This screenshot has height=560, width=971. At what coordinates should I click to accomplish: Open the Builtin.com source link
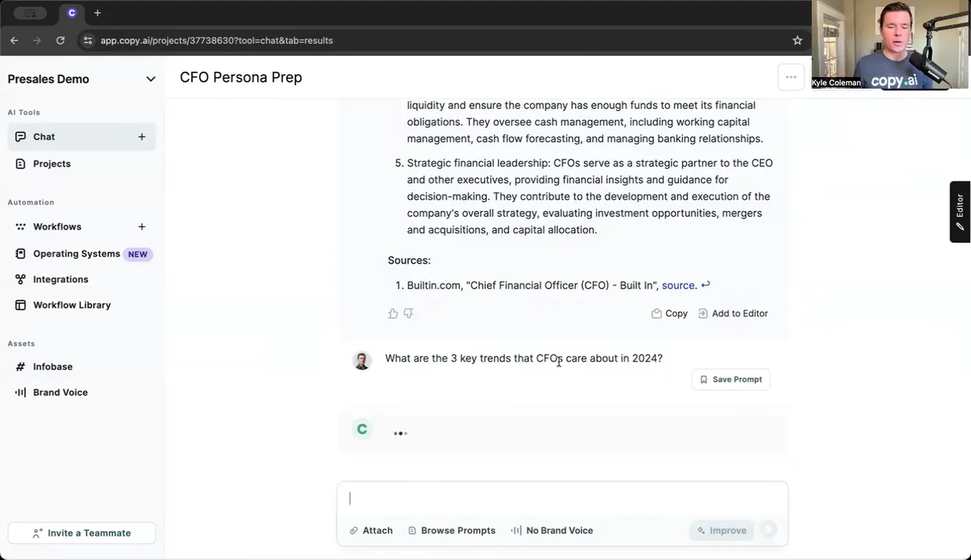pyautogui.click(x=678, y=285)
